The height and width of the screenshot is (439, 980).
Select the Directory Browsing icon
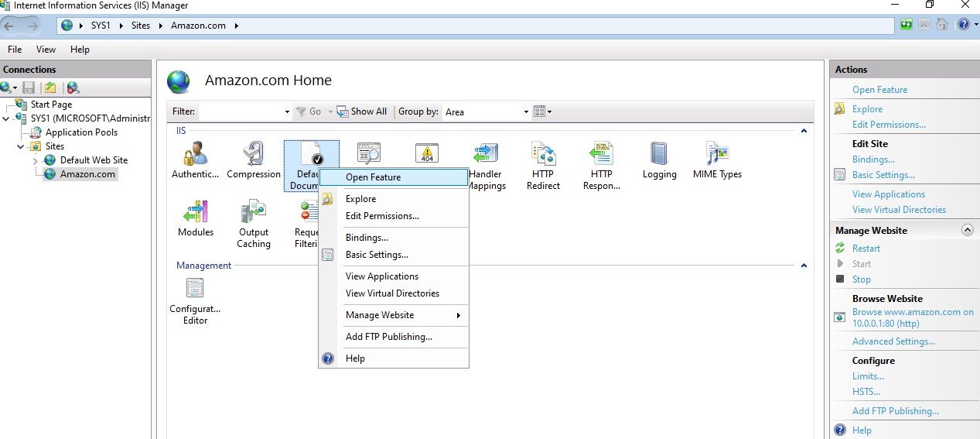click(369, 153)
